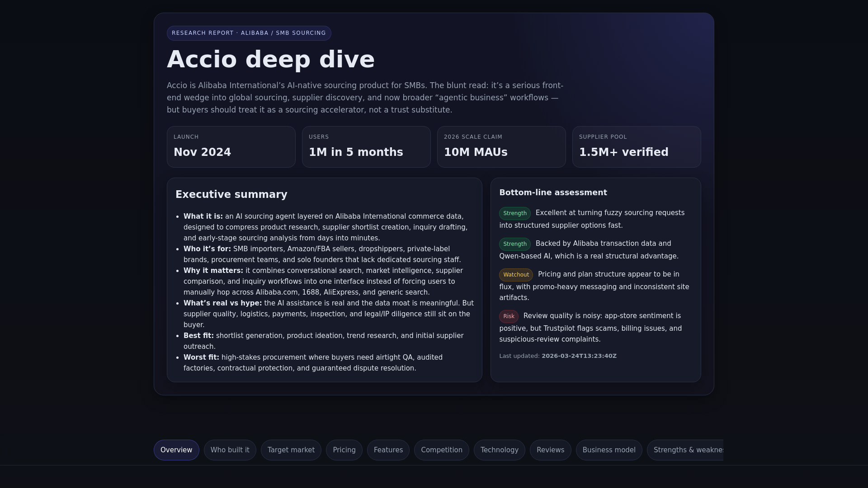Image resolution: width=868 pixels, height=488 pixels.
Task: Click the 'Worst fit:' bullet label
Action: tap(201, 357)
